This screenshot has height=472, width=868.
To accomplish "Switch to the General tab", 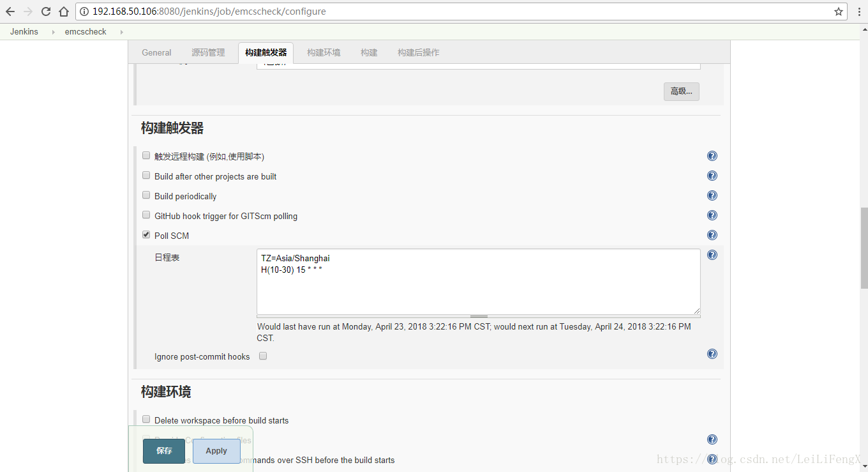I will (156, 52).
